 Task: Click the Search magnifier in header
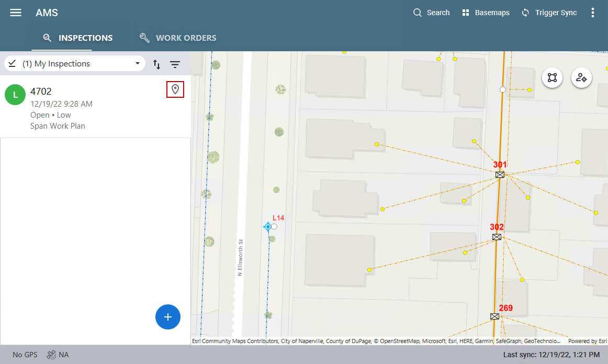tap(418, 13)
